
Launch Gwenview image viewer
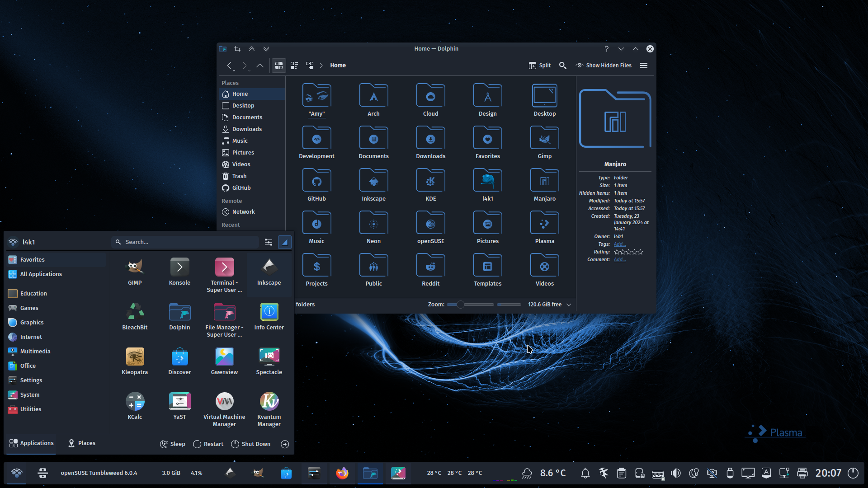224,361
